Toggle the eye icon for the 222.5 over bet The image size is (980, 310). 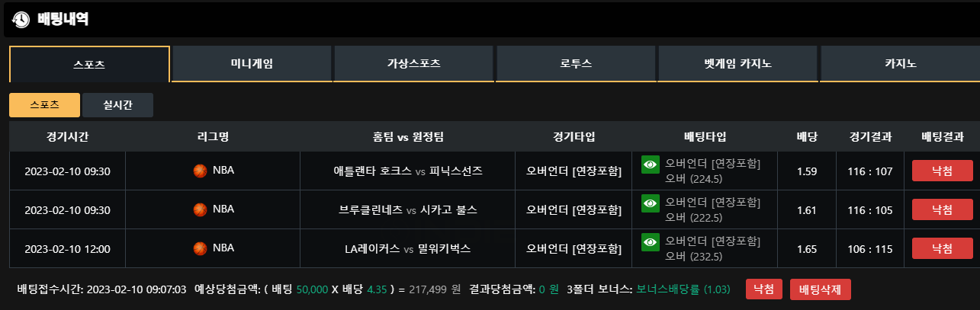coord(650,203)
